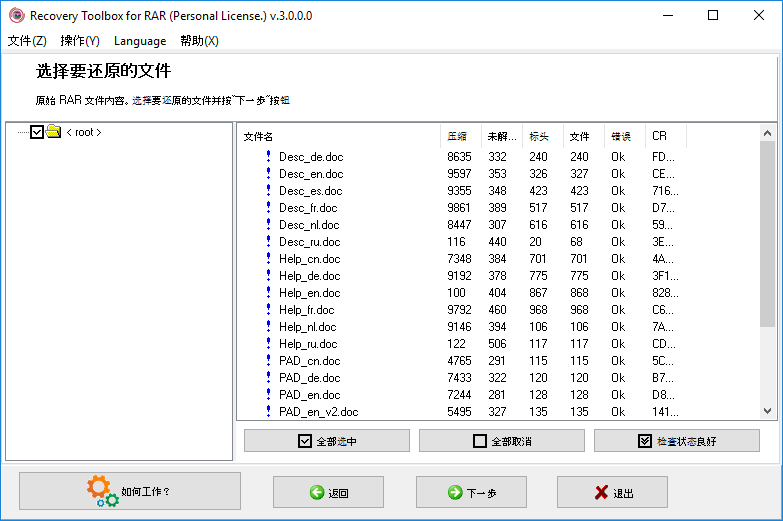
Task: Click CRC value 3F1... in Help_de.doc row
Action: point(665,276)
